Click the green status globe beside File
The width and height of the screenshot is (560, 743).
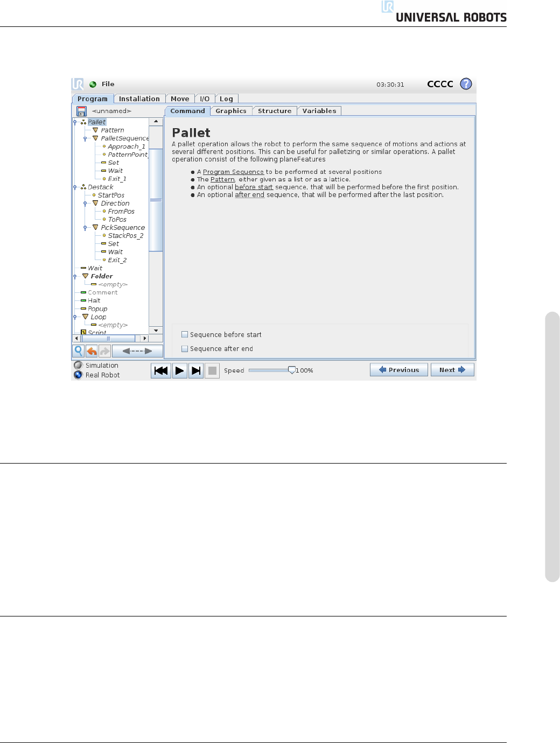[x=93, y=84]
